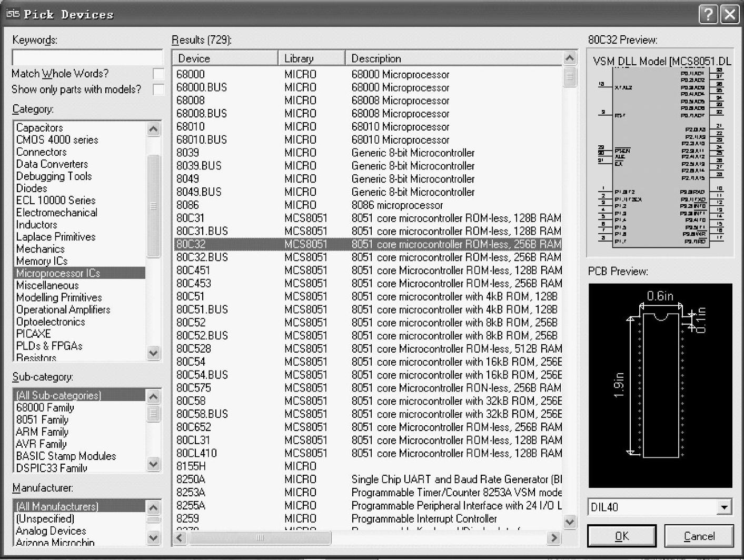Screen dimensions: 744x560
Task: Select AVR Family sub-category
Action: point(41,444)
